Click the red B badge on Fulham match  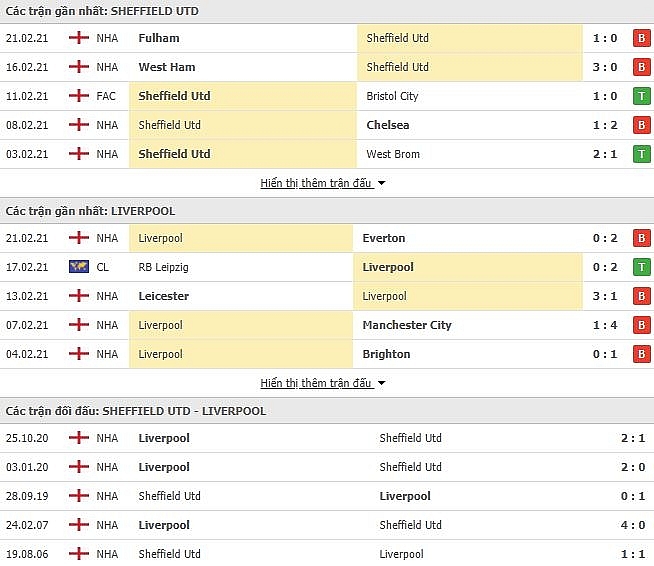coord(641,38)
